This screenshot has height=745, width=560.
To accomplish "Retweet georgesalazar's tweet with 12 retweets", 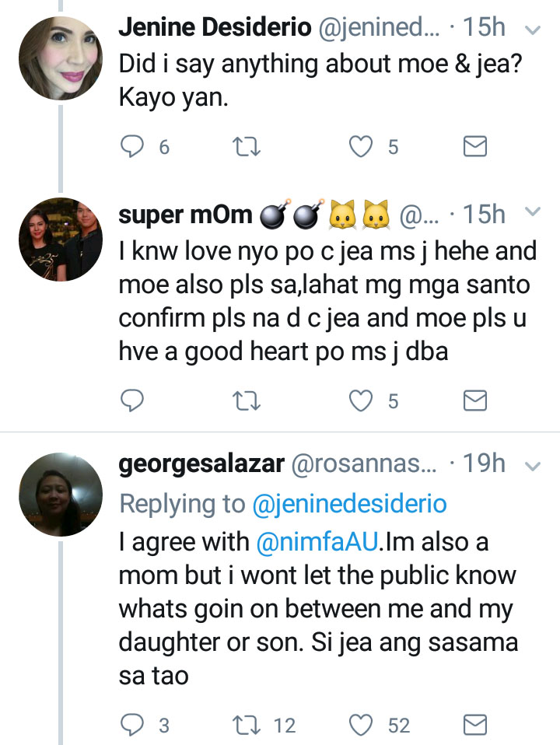I will pos(247,726).
